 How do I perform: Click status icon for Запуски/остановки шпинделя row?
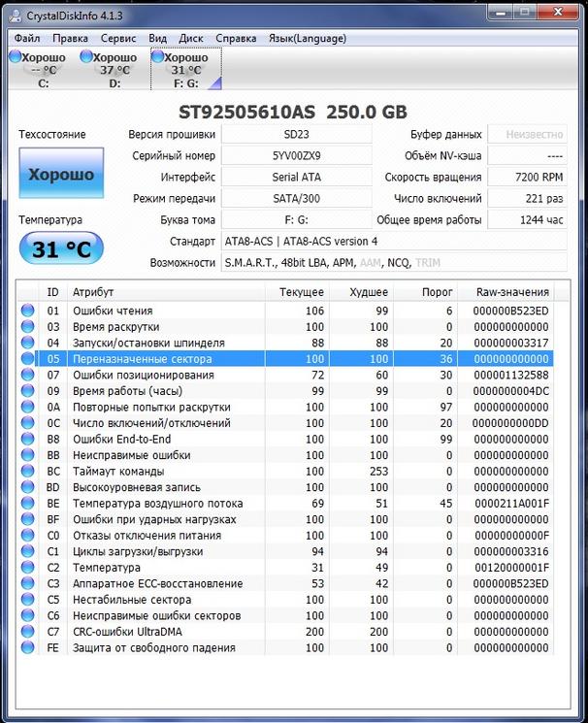tap(28, 343)
